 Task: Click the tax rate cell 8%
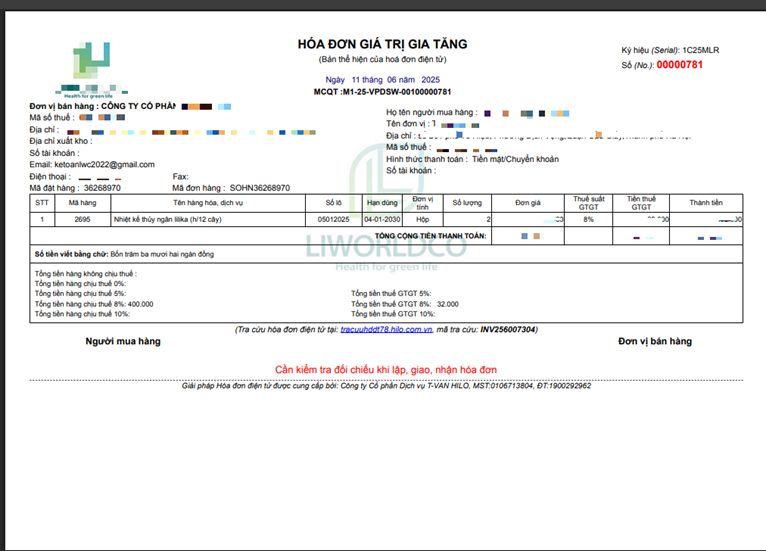point(588,219)
